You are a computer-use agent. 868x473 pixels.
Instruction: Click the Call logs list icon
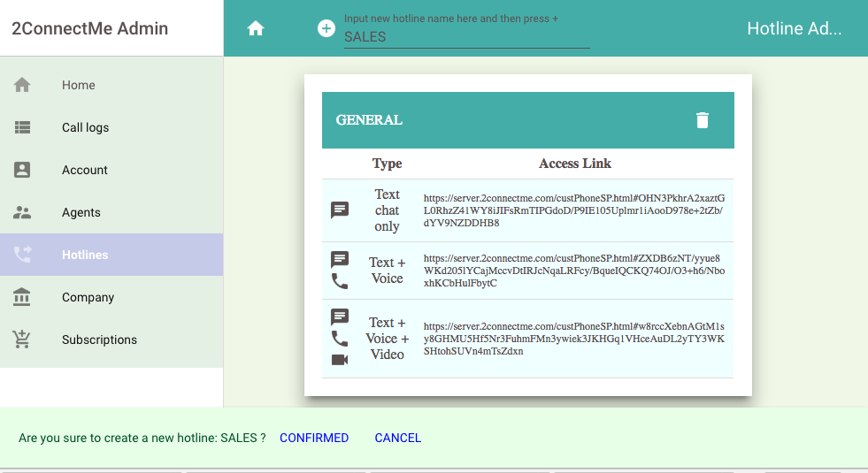click(23, 127)
